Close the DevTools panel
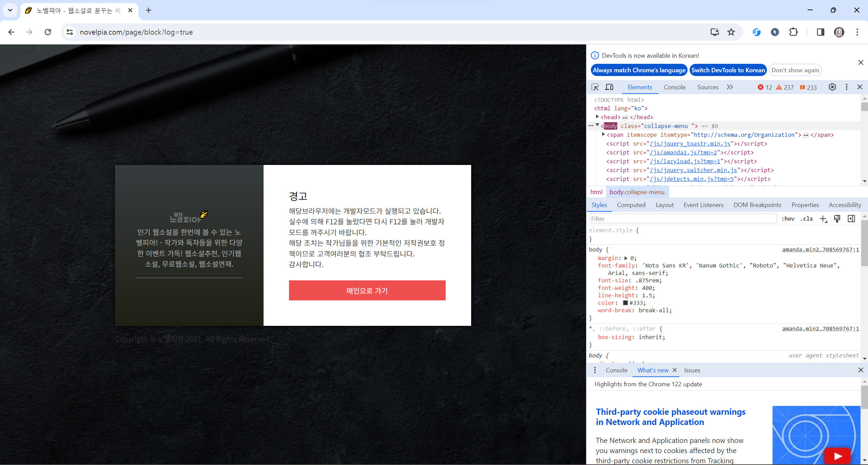Image resolution: width=868 pixels, height=465 pixels. [x=860, y=87]
